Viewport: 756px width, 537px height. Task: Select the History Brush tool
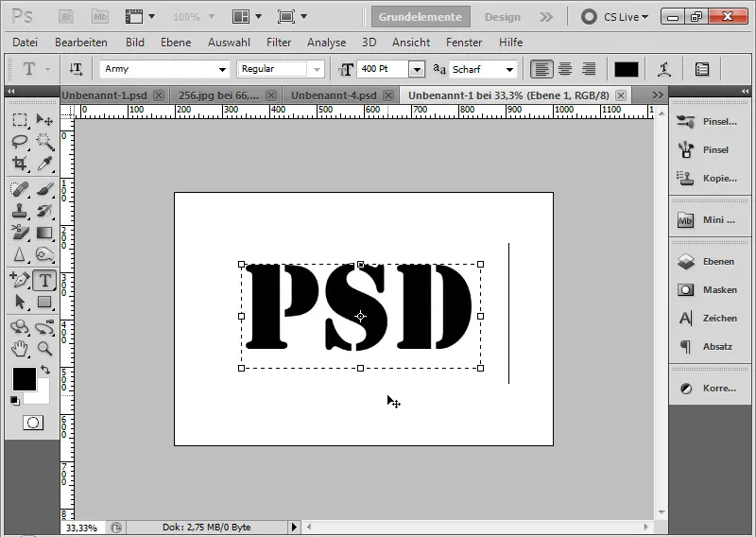pos(44,212)
